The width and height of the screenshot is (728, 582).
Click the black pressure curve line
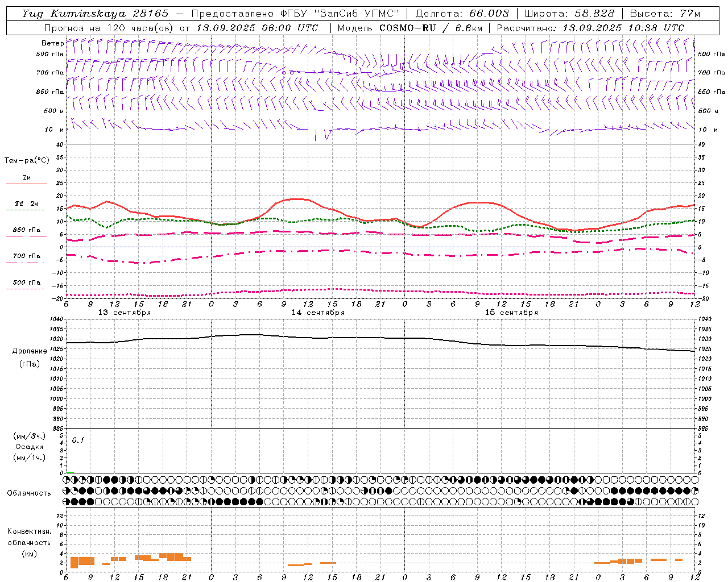tap(381, 338)
